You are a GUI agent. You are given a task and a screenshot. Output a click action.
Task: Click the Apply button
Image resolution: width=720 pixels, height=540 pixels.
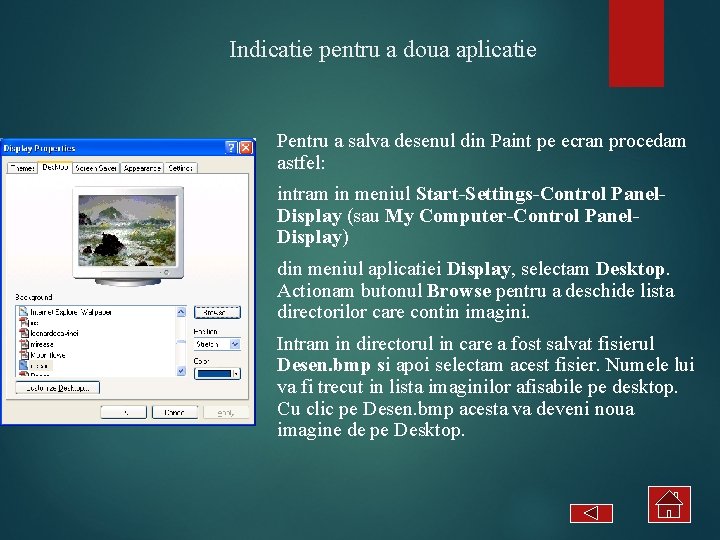(226, 412)
